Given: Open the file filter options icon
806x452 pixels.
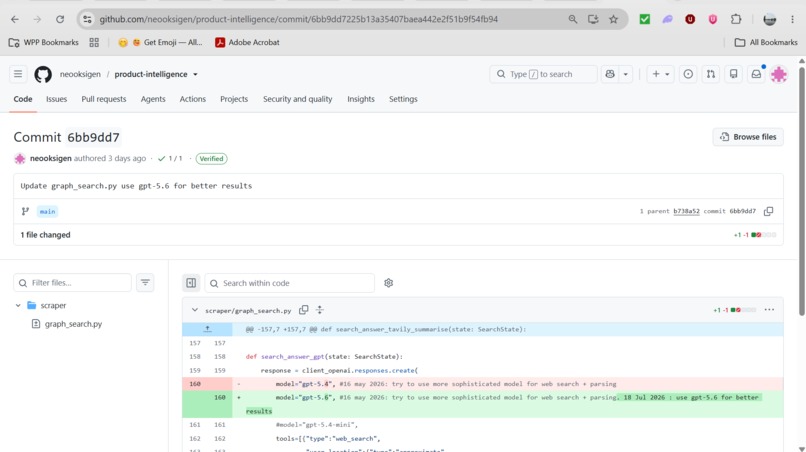Looking at the screenshot, I should click(145, 283).
